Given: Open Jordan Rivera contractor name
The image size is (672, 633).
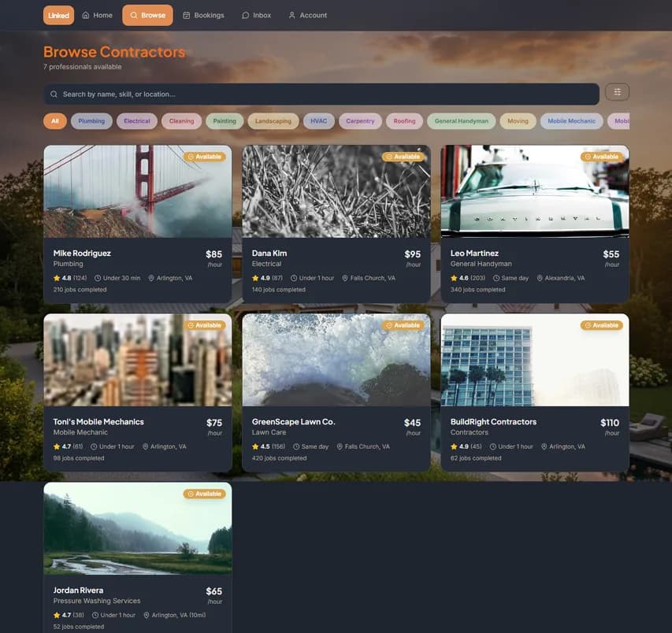Looking at the screenshot, I should coord(78,590).
